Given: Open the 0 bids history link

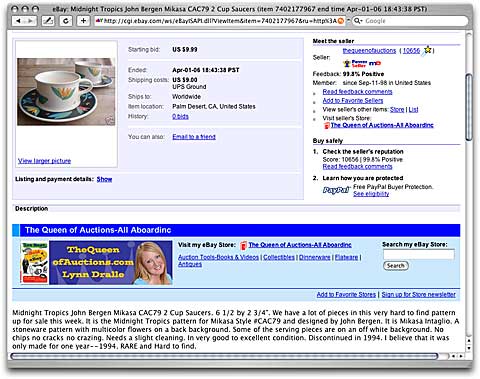Looking at the screenshot, I should [180, 116].
